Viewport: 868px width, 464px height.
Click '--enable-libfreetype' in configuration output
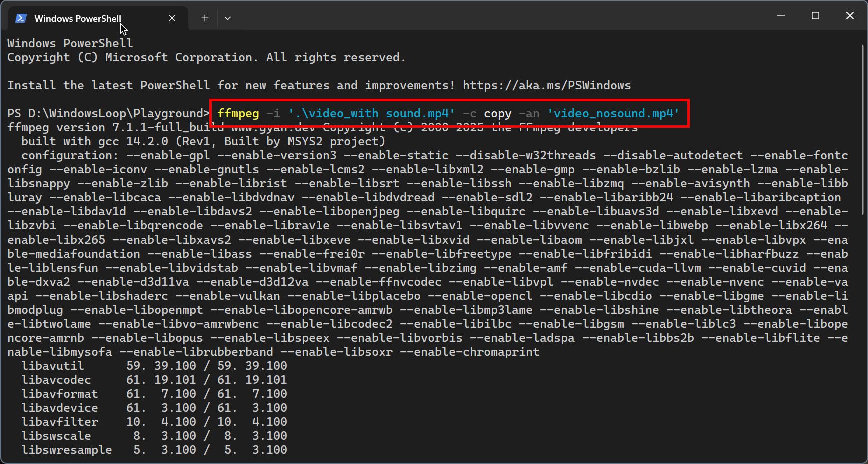coord(441,254)
